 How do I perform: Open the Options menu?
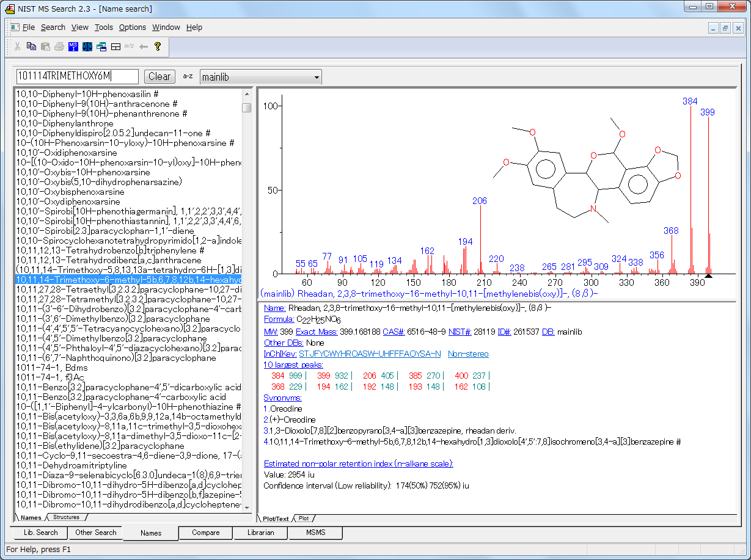coord(133,27)
